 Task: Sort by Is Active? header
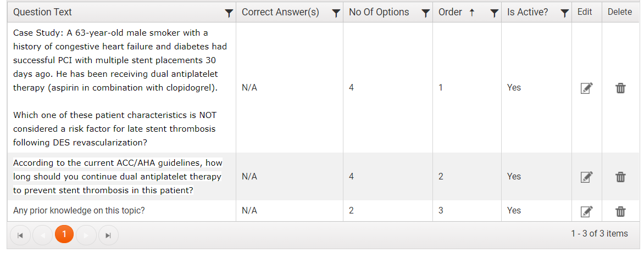click(x=528, y=12)
